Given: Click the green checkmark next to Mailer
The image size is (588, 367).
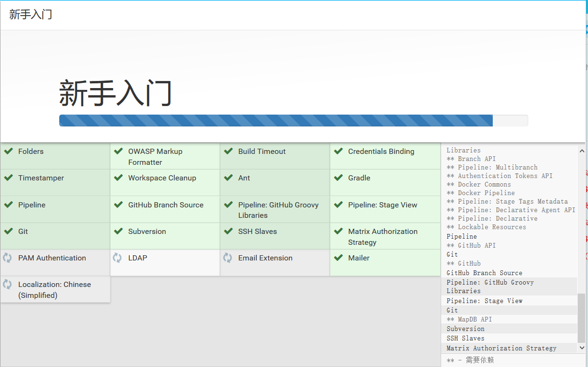Looking at the screenshot, I should 338,258.
